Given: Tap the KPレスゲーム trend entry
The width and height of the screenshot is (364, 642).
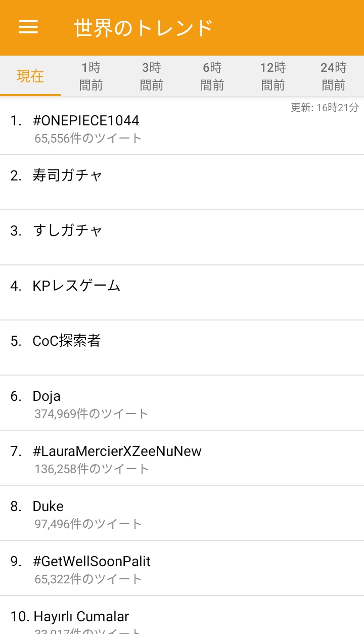Looking at the screenshot, I should pyautogui.click(x=76, y=286).
